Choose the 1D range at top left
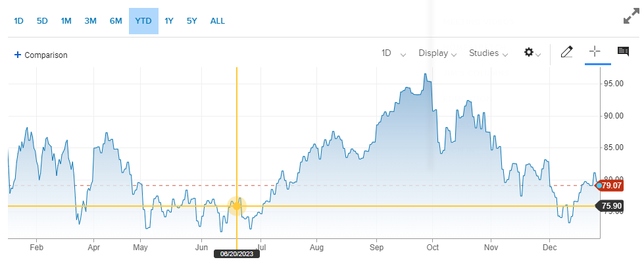This screenshot has height=266, width=644. (x=18, y=21)
